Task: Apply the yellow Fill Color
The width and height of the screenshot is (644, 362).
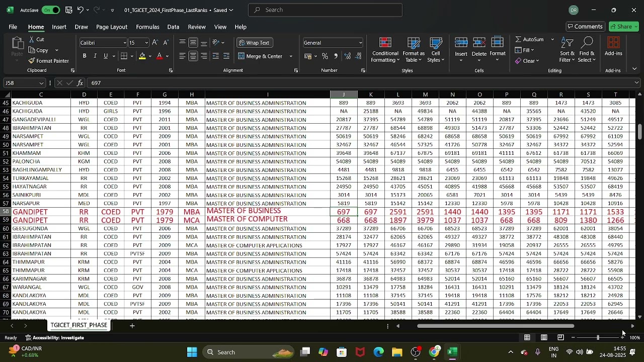Action: coord(142,56)
